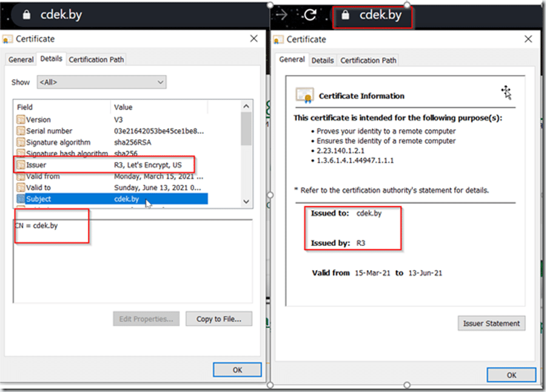This screenshot has width=547, height=392.
Task: Click the Copy to File... button
Action: click(219, 319)
